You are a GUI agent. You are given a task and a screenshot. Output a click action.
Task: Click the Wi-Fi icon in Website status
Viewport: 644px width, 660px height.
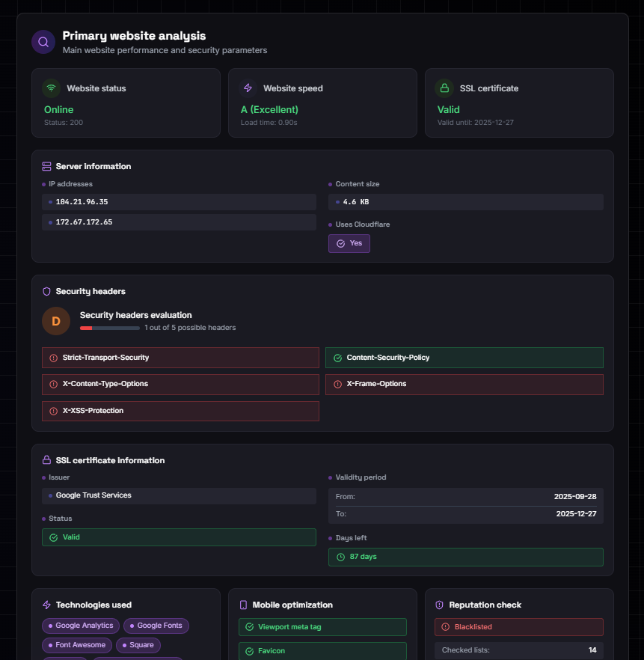(52, 88)
